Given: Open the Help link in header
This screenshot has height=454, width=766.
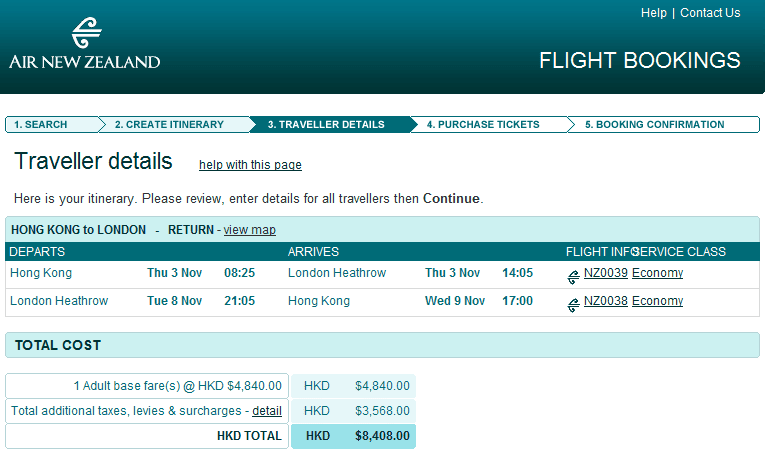Looking at the screenshot, I should (654, 13).
